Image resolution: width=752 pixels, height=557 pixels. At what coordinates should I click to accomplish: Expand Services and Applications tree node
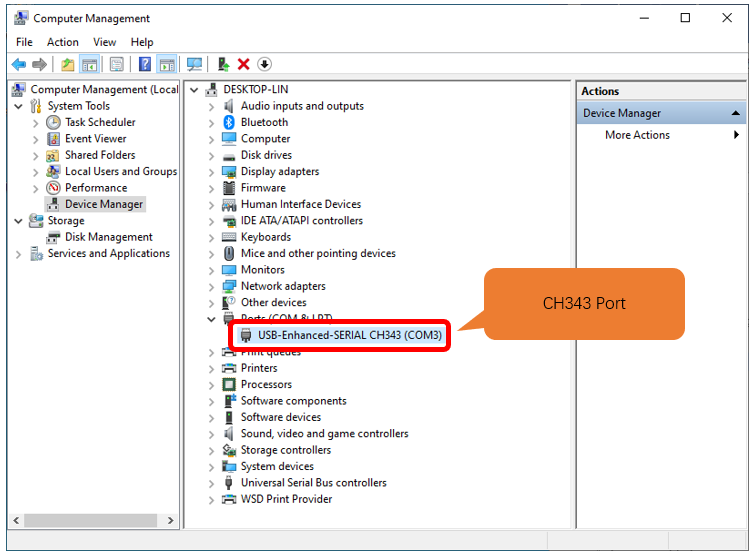click(x=19, y=254)
